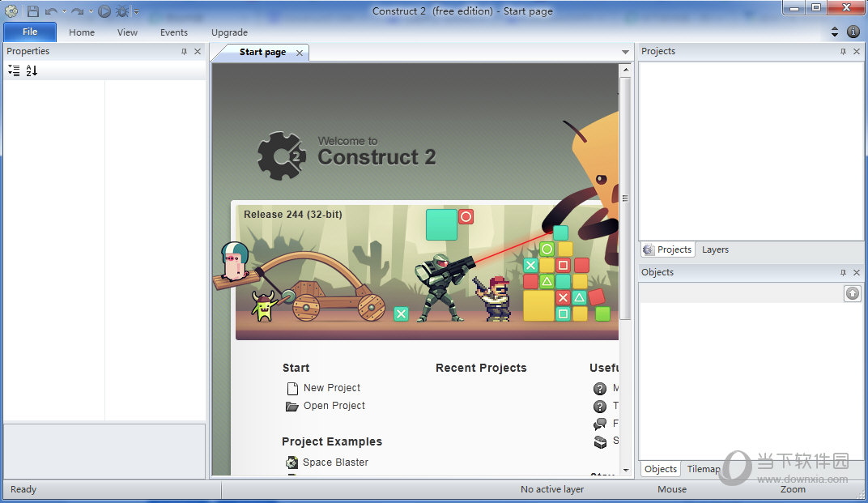The width and height of the screenshot is (868, 503).
Task: Open the File menu
Action: [x=30, y=32]
